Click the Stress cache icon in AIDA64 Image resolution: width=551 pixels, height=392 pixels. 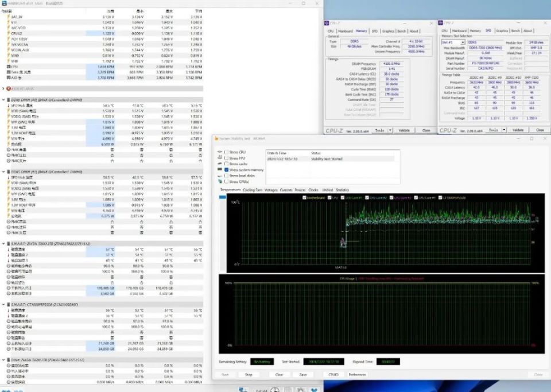(x=220, y=164)
